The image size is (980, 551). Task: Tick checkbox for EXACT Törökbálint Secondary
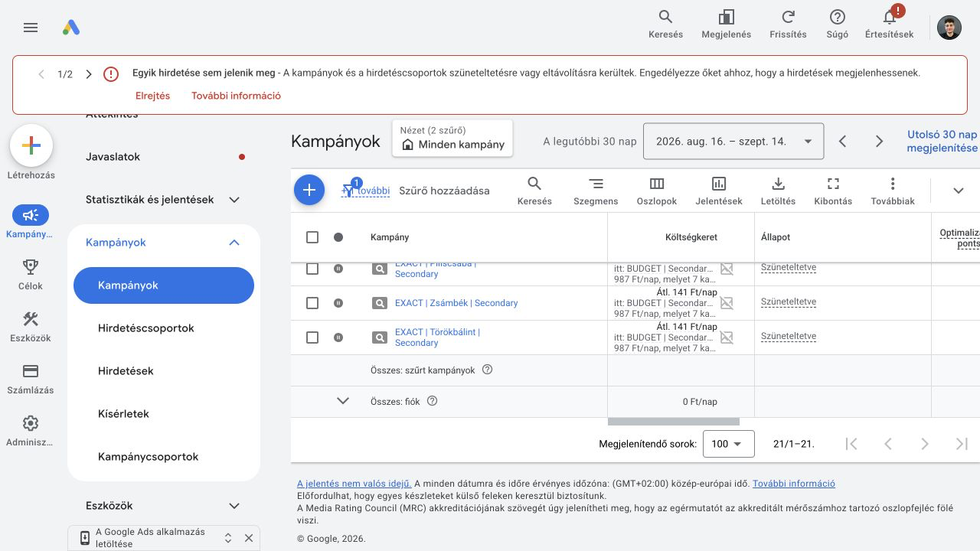pos(312,337)
